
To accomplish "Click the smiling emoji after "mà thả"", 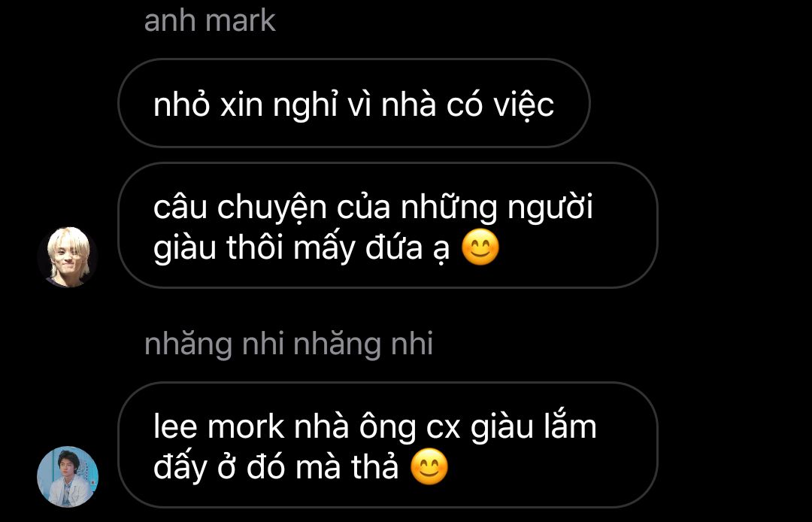I will tap(429, 466).
